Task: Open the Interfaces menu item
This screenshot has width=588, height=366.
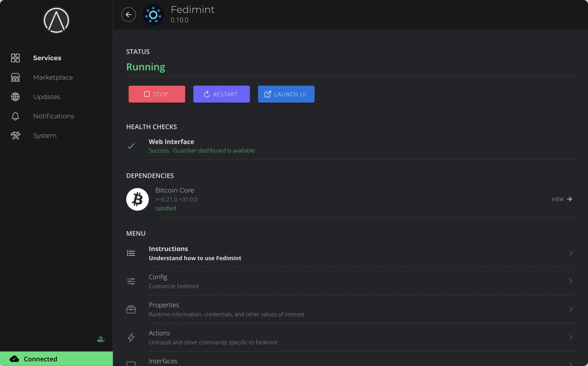Action: click(x=163, y=361)
